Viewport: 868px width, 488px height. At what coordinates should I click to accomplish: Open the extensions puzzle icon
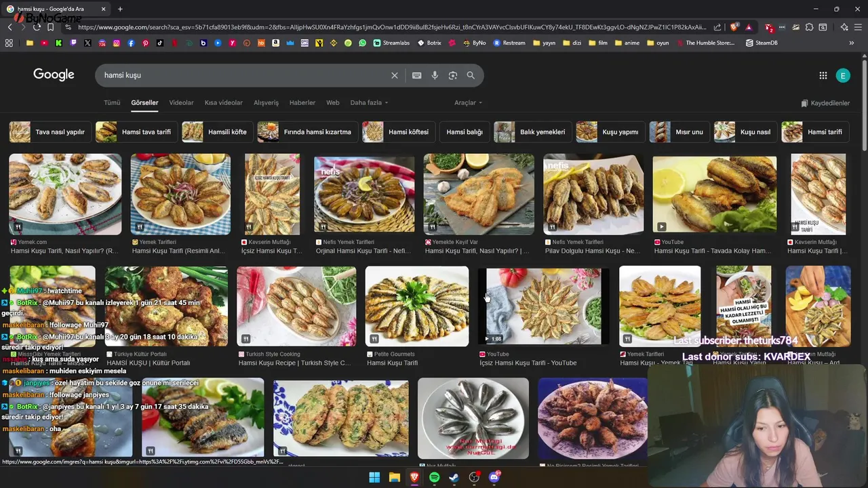pyautogui.click(x=809, y=27)
